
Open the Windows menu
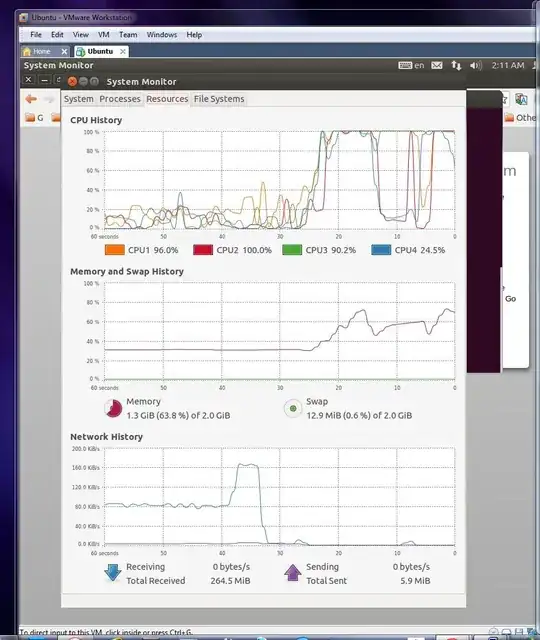(x=162, y=35)
